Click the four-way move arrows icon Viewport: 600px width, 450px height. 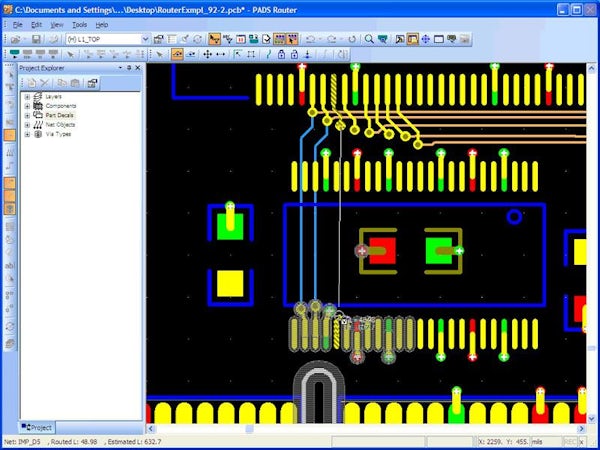207,54
